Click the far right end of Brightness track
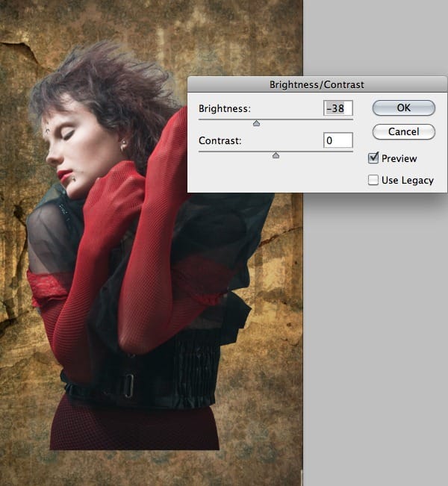This screenshot has height=486, width=448. point(352,119)
